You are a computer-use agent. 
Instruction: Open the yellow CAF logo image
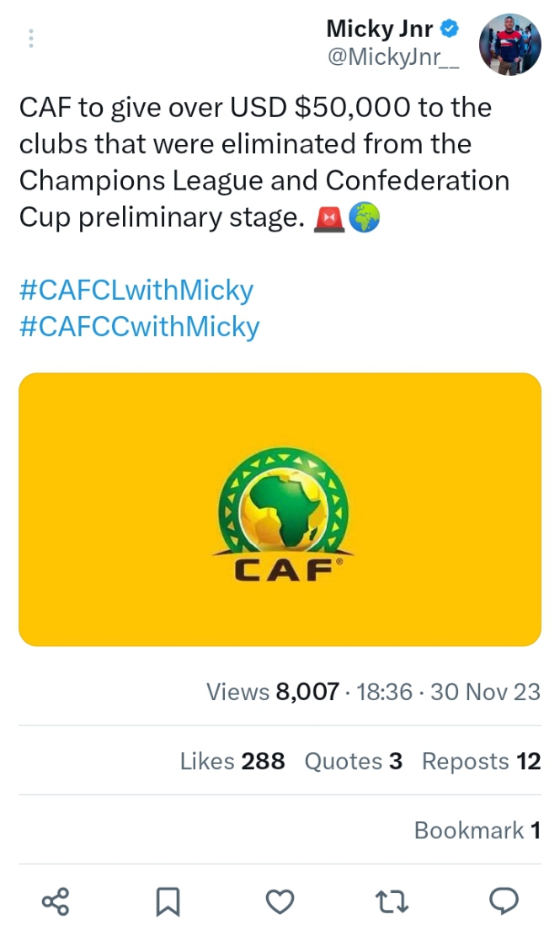tap(280, 509)
